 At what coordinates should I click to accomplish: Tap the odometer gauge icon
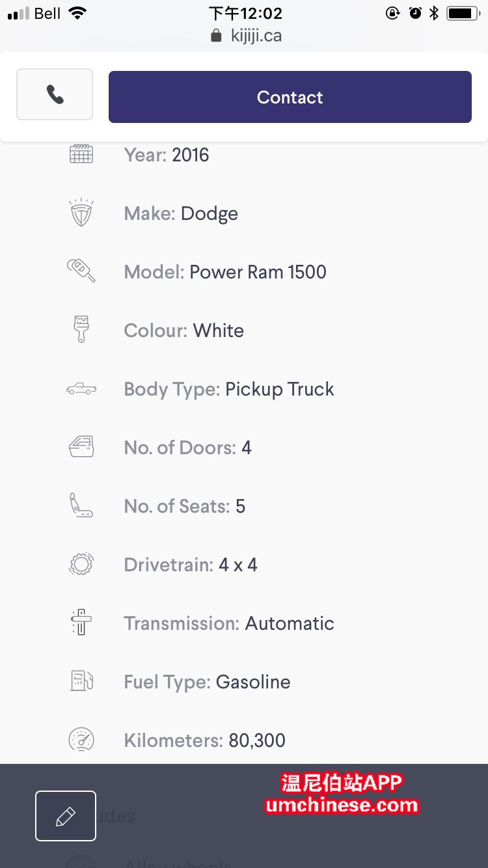coord(81,740)
